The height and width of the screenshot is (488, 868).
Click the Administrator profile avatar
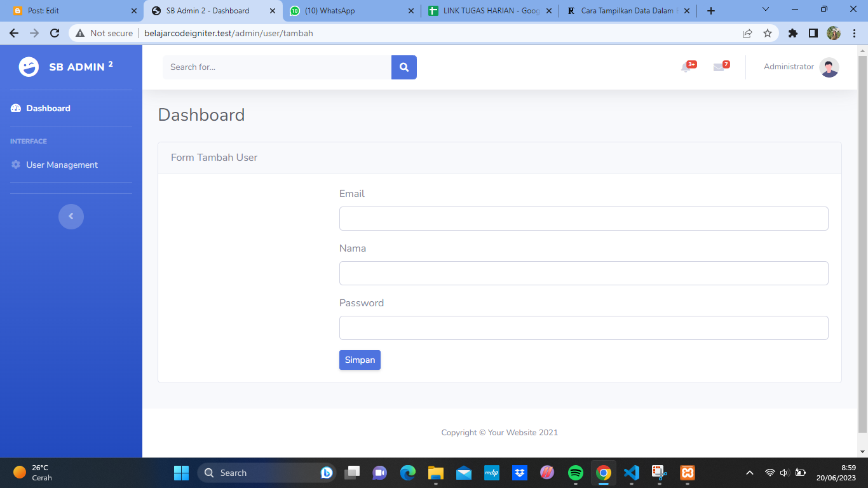[829, 67]
